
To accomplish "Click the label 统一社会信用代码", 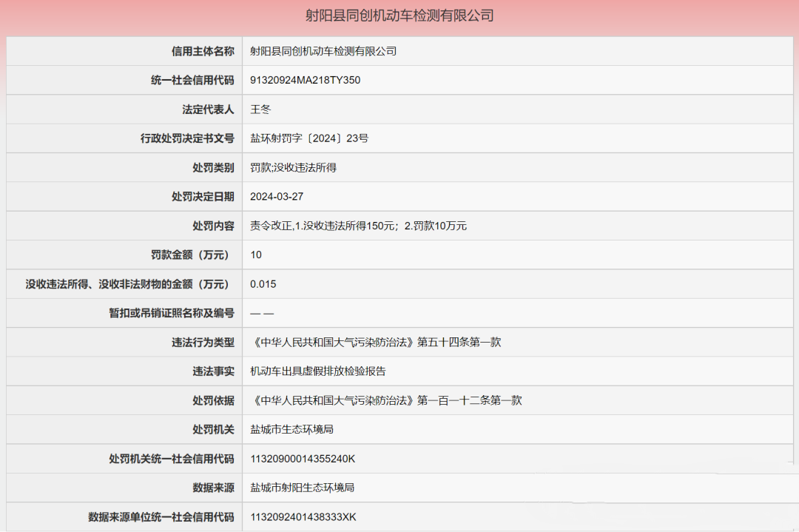I will click(x=192, y=80).
